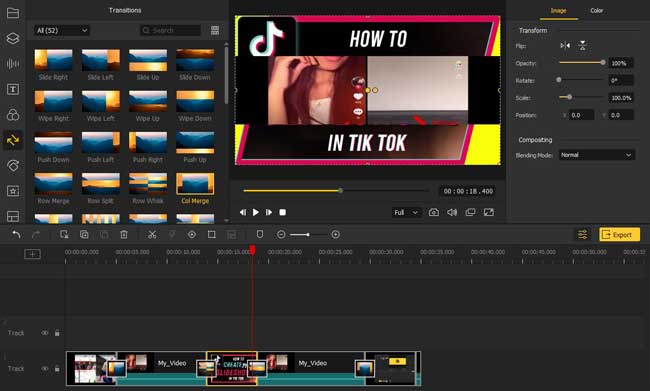
Task: Toggle visibility of the upper Track
Action: [x=45, y=333]
